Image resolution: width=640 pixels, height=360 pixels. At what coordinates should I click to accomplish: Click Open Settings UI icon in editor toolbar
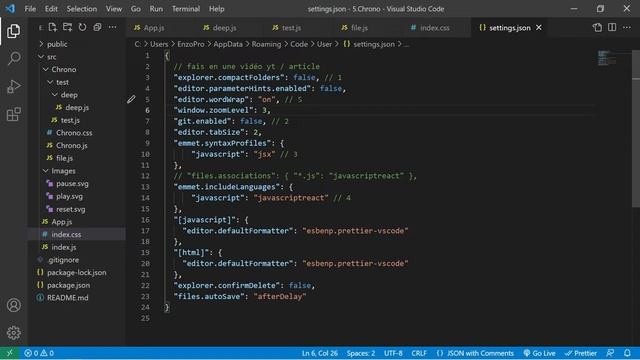(597, 27)
